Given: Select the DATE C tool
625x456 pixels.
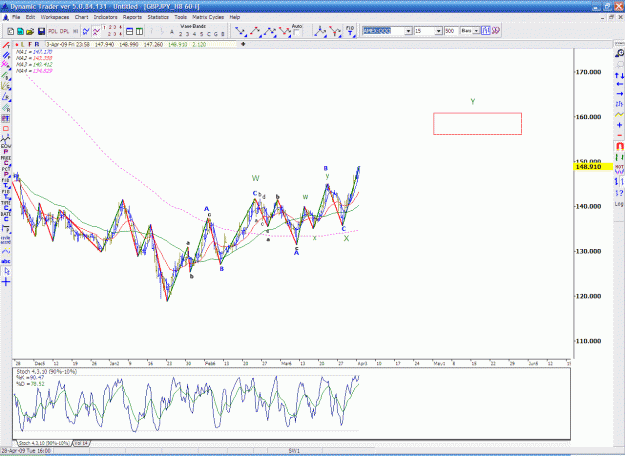Looking at the screenshot, I should (6, 216).
